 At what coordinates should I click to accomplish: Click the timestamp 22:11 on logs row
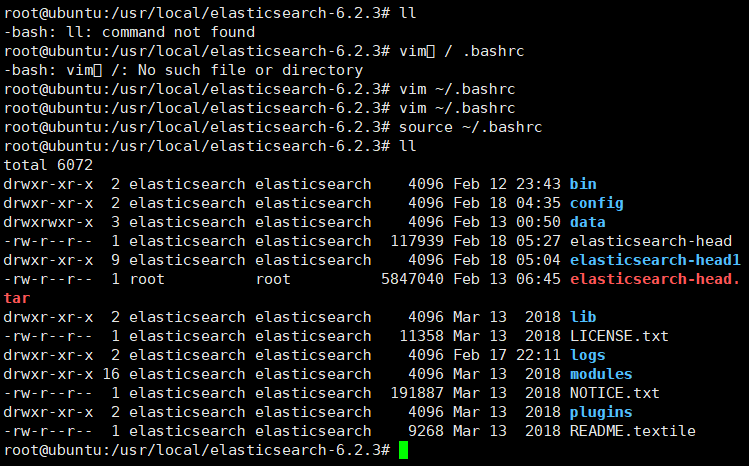[538, 355]
